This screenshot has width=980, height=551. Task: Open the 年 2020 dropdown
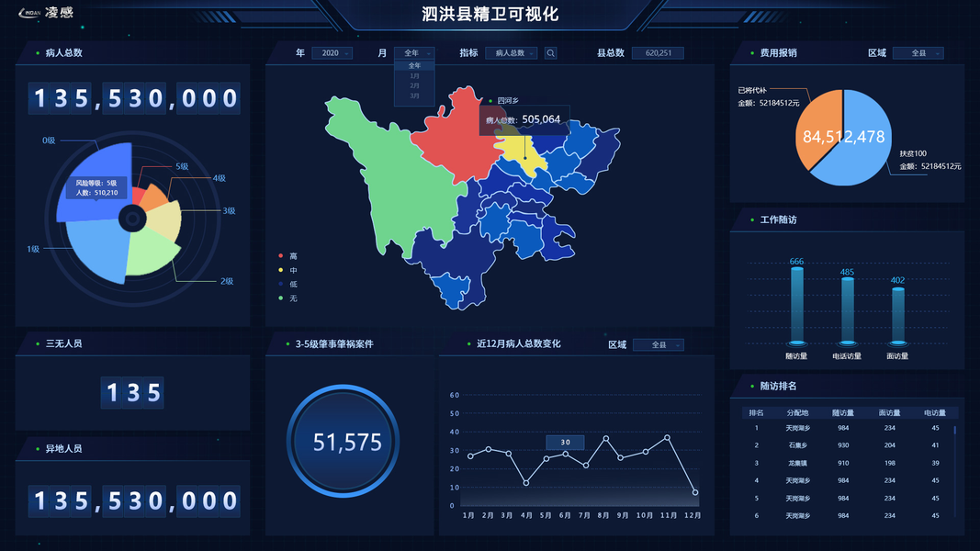click(332, 53)
